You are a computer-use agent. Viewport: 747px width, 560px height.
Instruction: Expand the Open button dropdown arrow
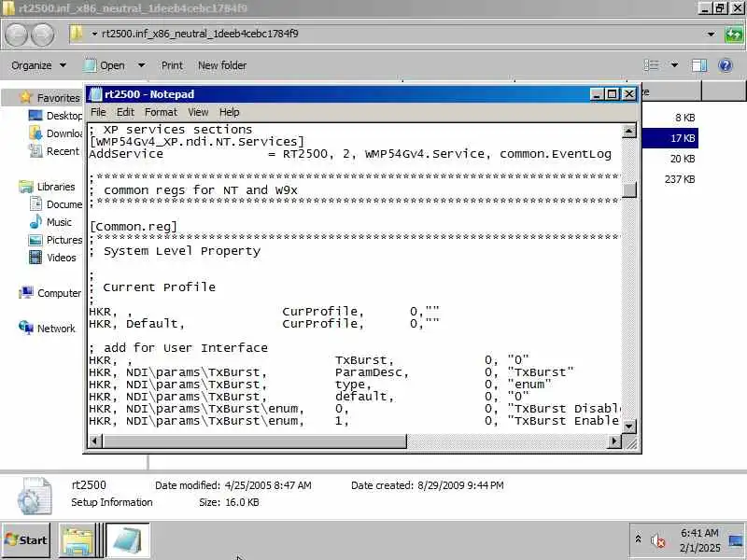141,65
